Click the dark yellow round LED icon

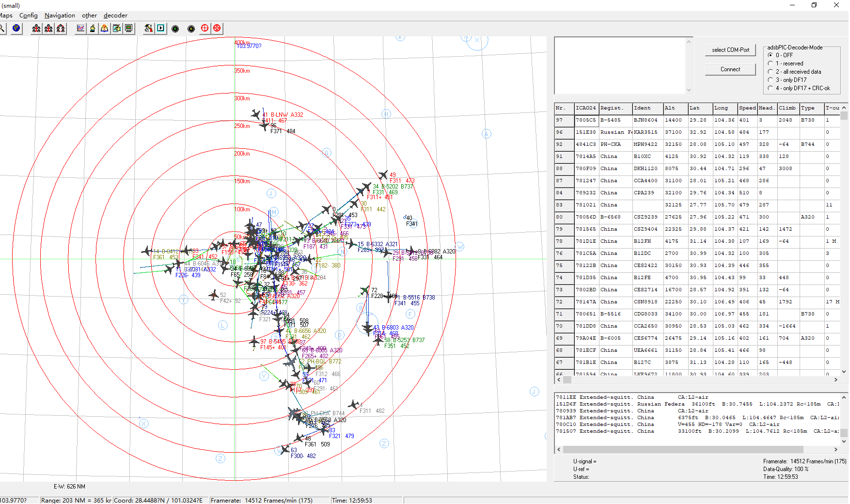191,29
